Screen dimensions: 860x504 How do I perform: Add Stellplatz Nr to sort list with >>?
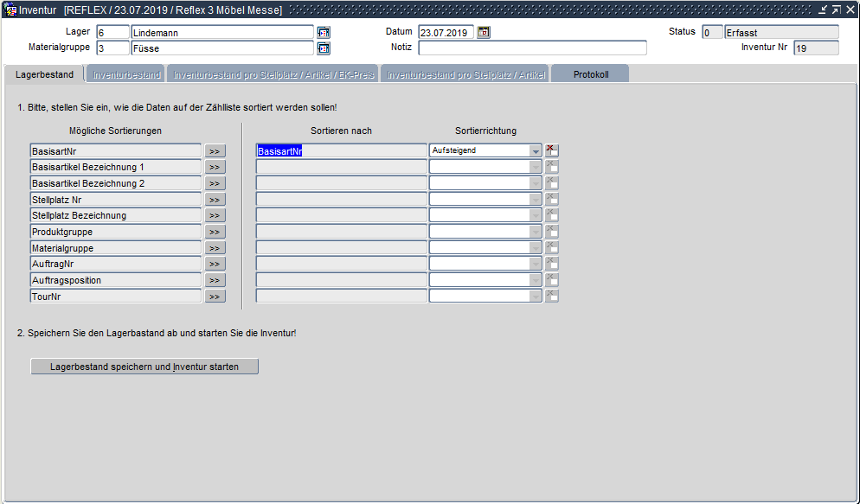(215, 200)
